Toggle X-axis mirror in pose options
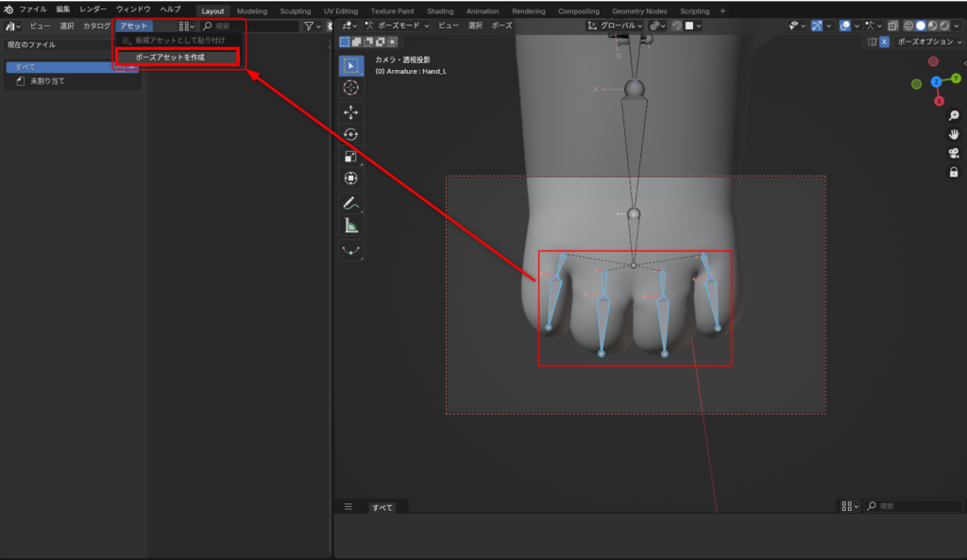 tap(885, 42)
